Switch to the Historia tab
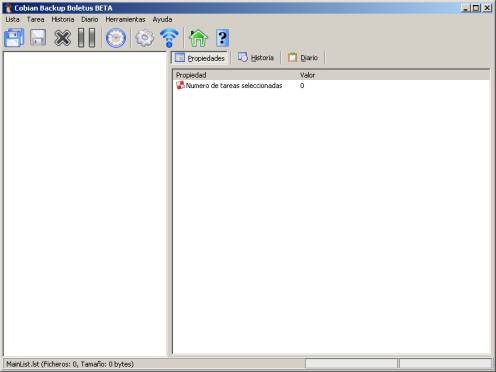The width and height of the screenshot is (496, 372). pos(256,58)
